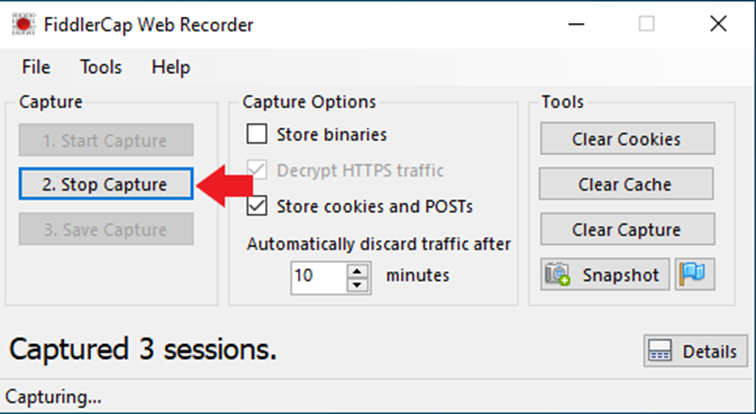Minimize the FiddlerCap window

click(x=577, y=24)
